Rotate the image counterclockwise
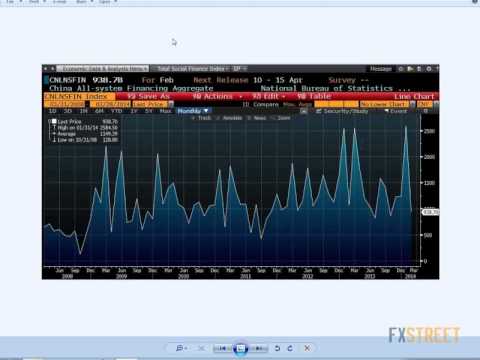The height and width of the screenshot is (360, 480). (x=277, y=348)
